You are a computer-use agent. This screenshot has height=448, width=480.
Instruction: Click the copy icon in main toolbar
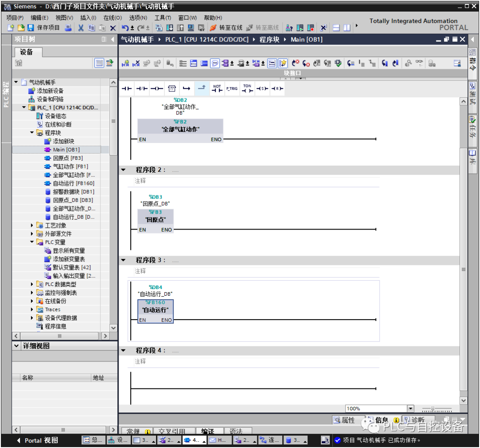click(x=91, y=28)
